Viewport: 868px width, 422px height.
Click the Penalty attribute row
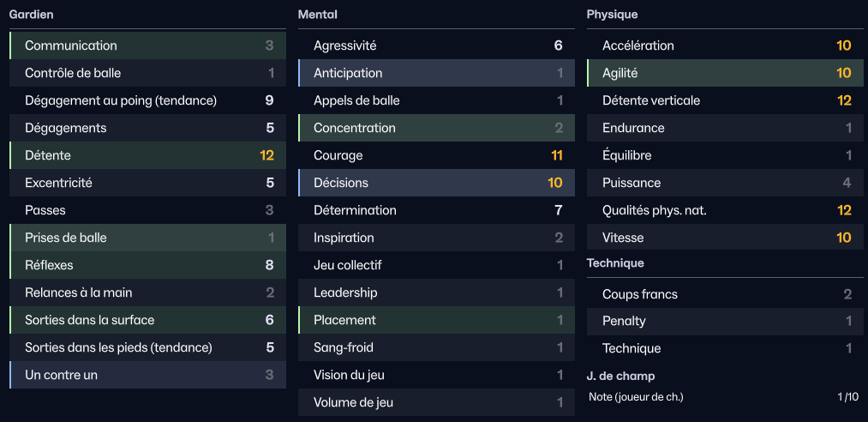click(x=725, y=321)
